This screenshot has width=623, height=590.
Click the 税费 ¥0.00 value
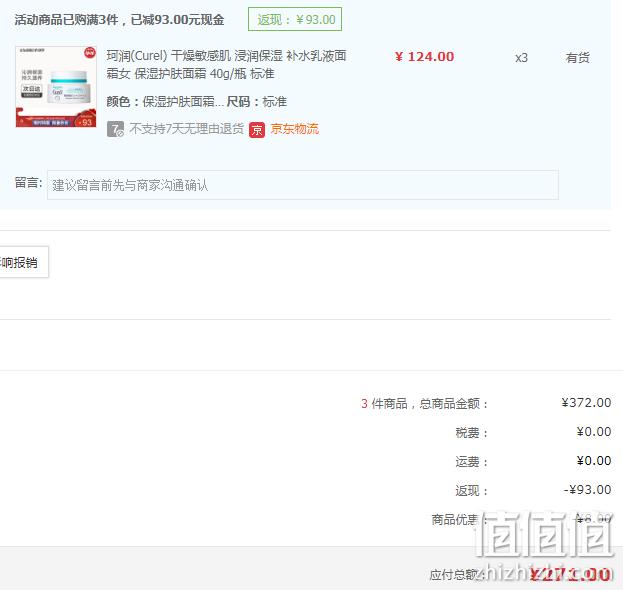[x=594, y=432]
